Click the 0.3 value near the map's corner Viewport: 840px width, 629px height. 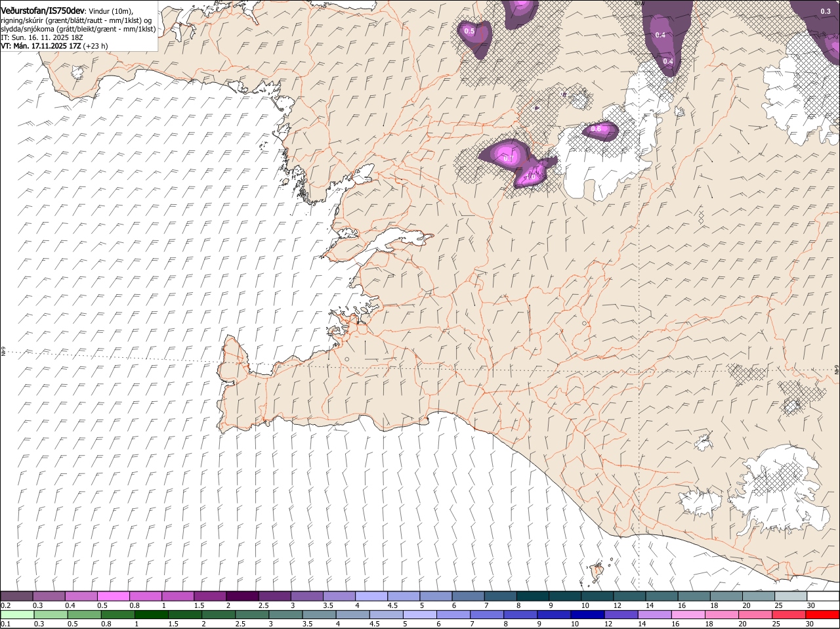click(x=826, y=11)
